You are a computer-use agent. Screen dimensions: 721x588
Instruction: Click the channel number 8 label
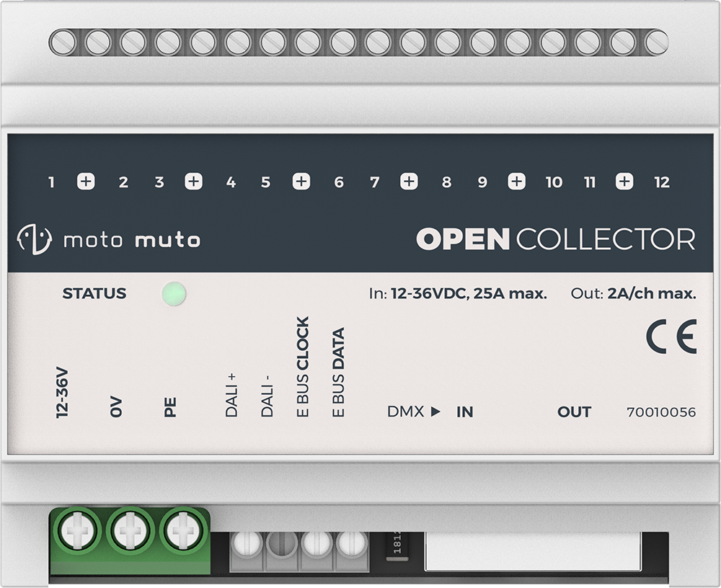[x=446, y=182]
